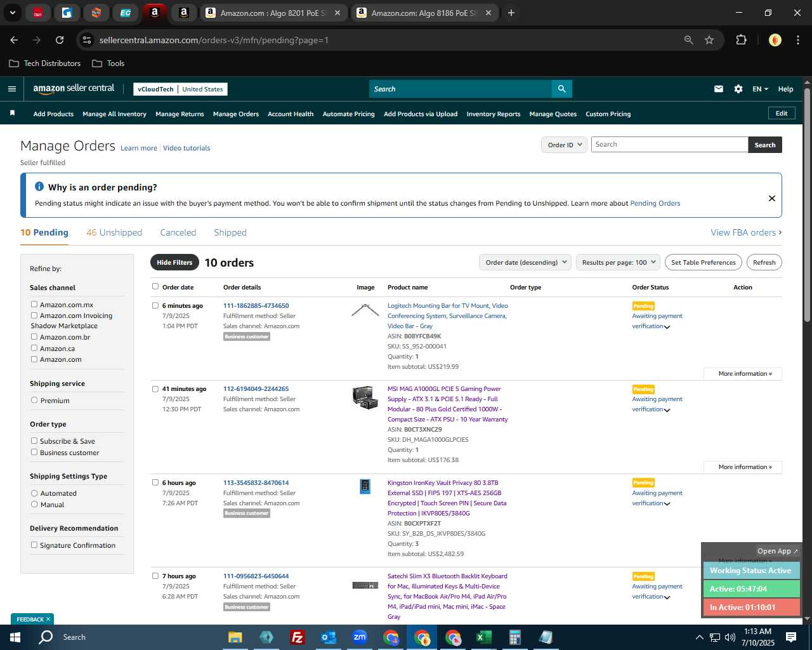Select Automated shipping settings type
The image size is (812, 650).
34,493
